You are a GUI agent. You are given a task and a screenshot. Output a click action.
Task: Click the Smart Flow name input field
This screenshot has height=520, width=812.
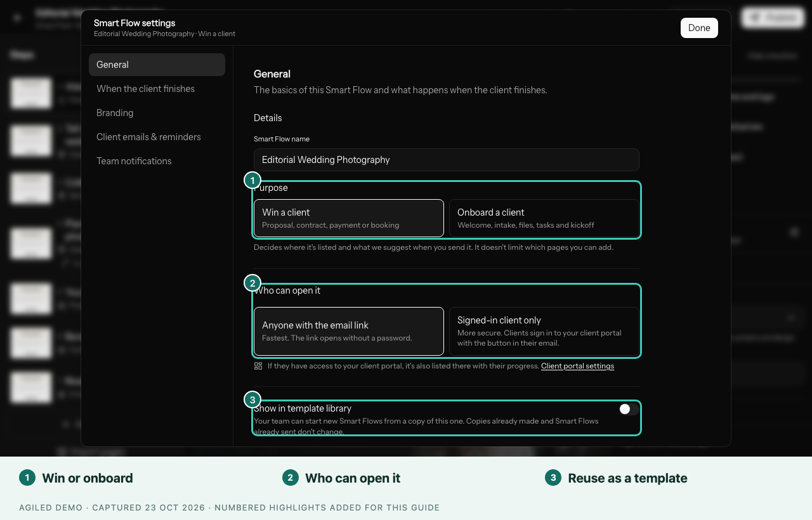pos(447,160)
